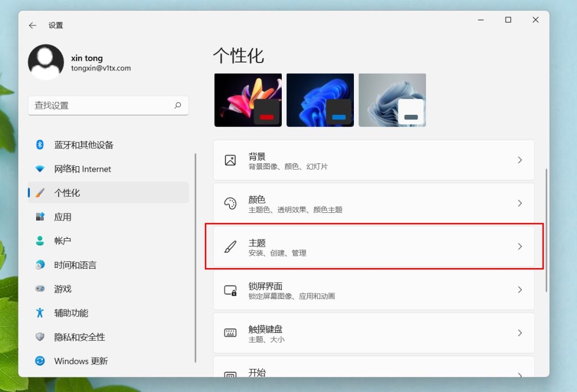Go to 网络和 Internet settings

[108, 169]
